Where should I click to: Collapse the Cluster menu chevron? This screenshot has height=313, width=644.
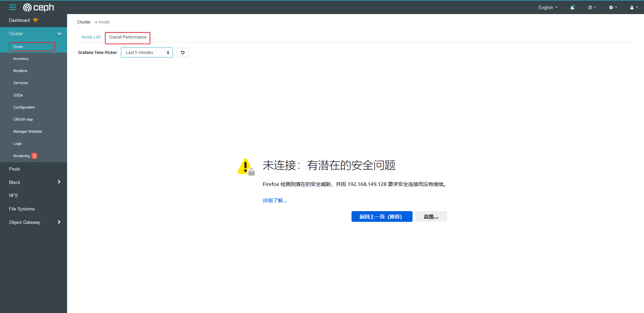pyautogui.click(x=59, y=34)
